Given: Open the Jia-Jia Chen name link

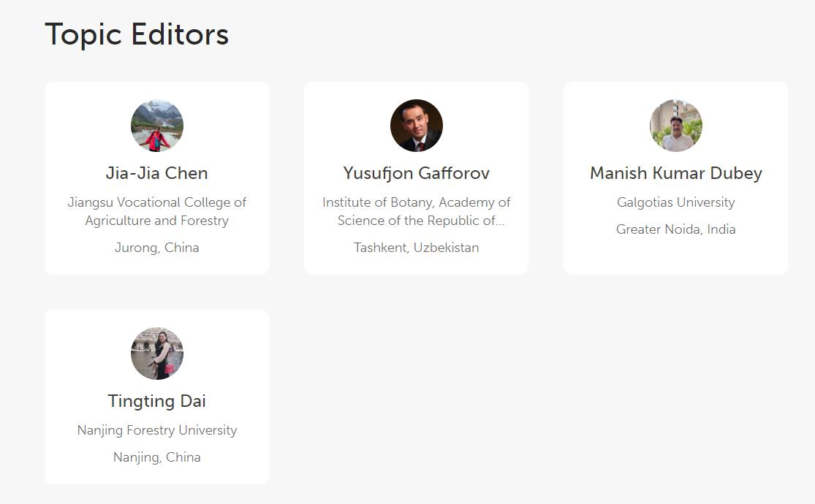Looking at the screenshot, I should 157,173.
